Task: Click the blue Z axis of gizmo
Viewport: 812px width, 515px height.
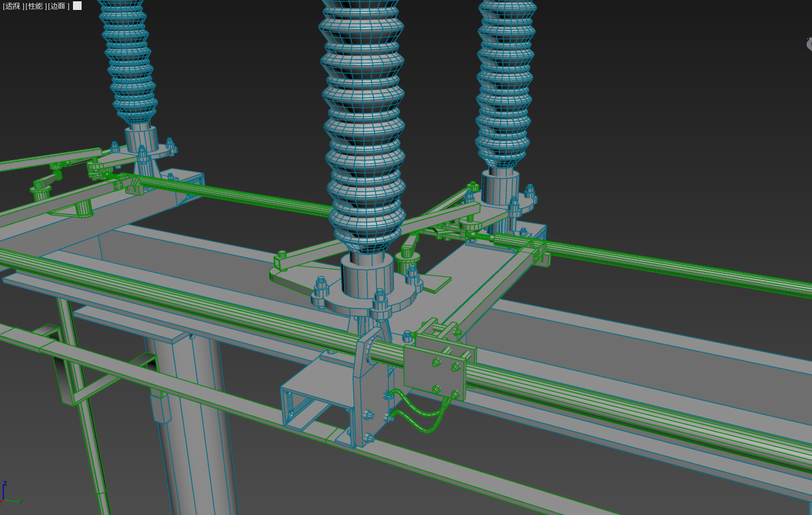Action: (x=4, y=490)
